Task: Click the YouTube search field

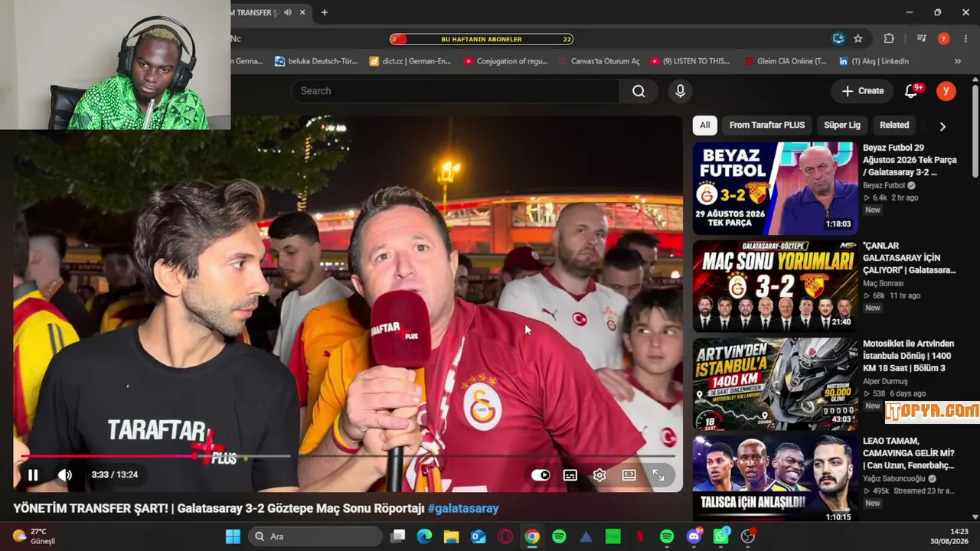Action: coord(455,91)
